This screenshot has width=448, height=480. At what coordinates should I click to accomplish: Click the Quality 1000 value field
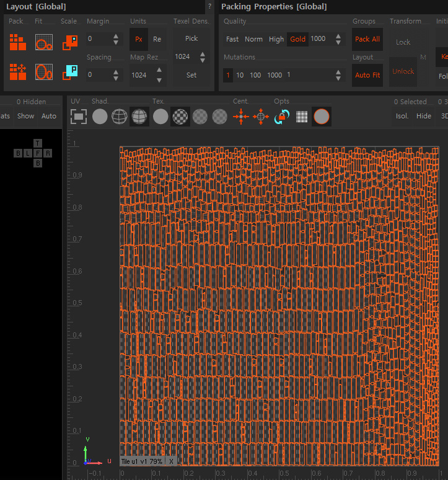pos(322,39)
